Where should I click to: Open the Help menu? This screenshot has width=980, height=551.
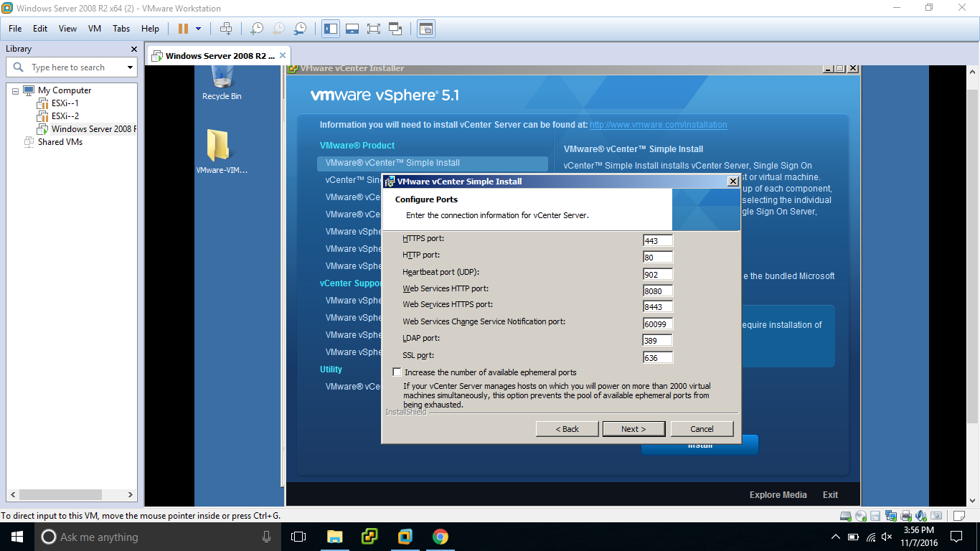[150, 29]
